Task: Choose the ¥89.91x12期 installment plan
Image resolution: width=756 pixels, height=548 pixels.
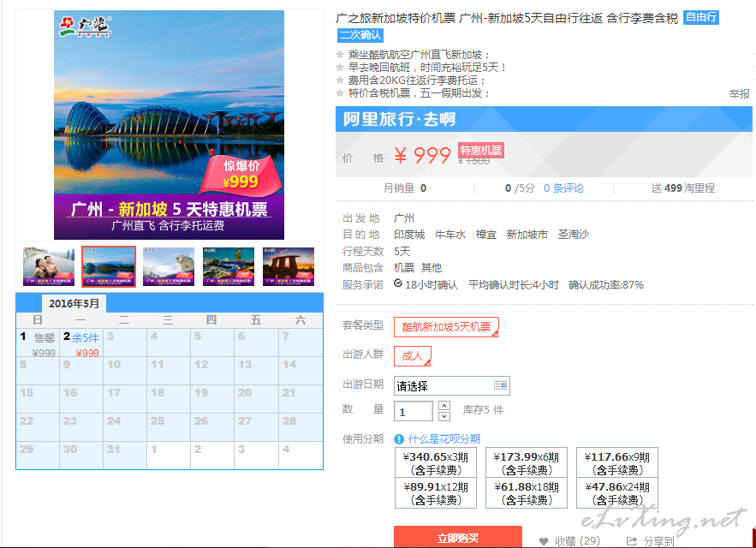Action: pos(436,493)
